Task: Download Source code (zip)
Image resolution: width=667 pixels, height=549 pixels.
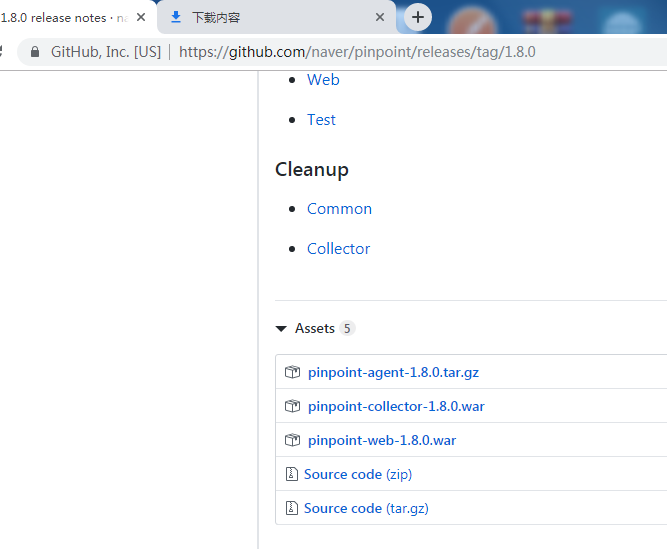Action: click(358, 474)
